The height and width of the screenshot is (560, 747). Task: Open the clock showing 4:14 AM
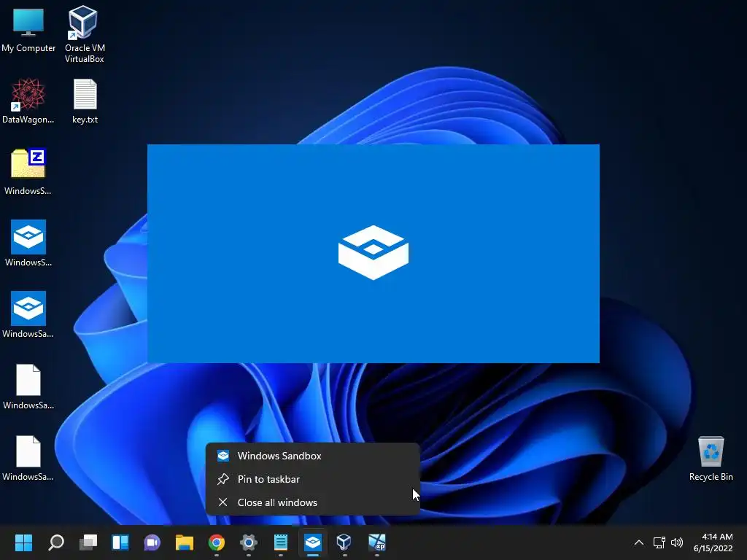coord(713,542)
